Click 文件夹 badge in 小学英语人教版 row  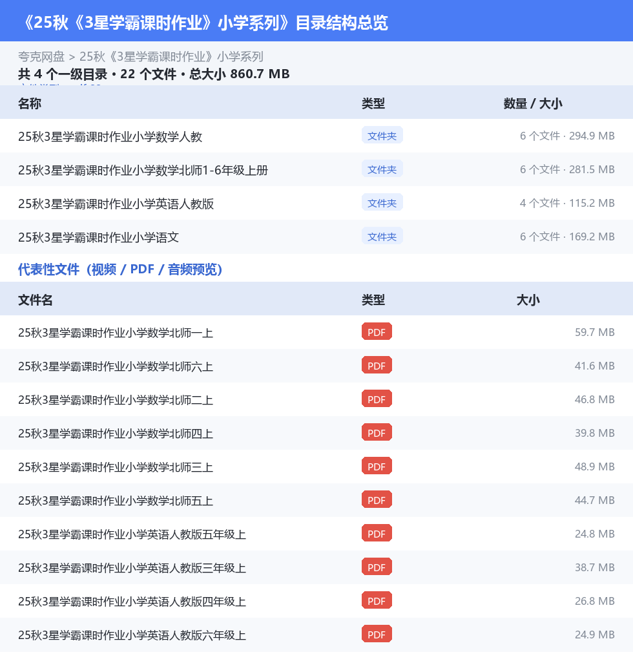382,202
